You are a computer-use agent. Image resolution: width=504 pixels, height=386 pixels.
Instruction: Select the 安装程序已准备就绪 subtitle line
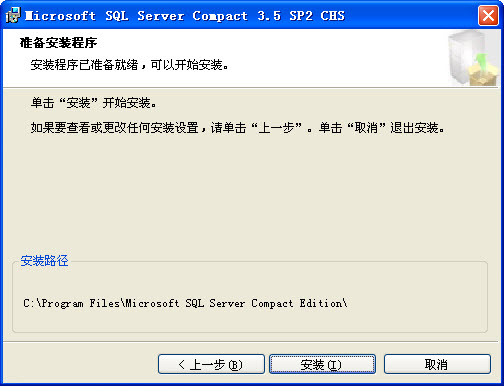[130, 65]
